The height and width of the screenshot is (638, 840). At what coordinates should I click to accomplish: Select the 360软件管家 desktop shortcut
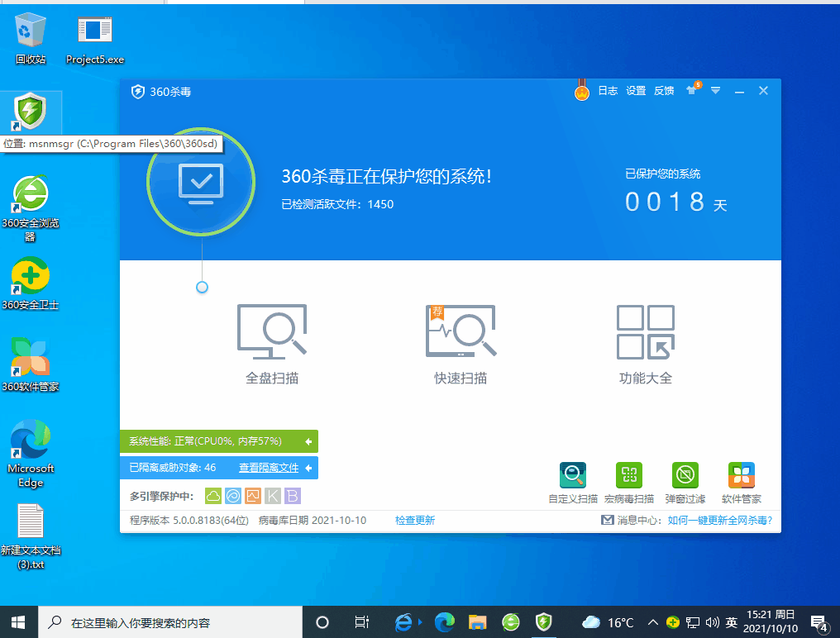31,364
